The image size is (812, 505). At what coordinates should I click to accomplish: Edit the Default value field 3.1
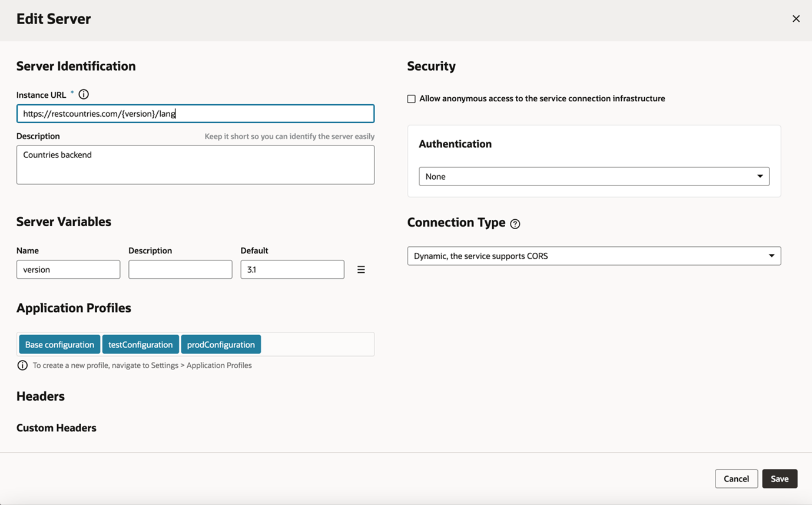pyautogui.click(x=293, y=269)
